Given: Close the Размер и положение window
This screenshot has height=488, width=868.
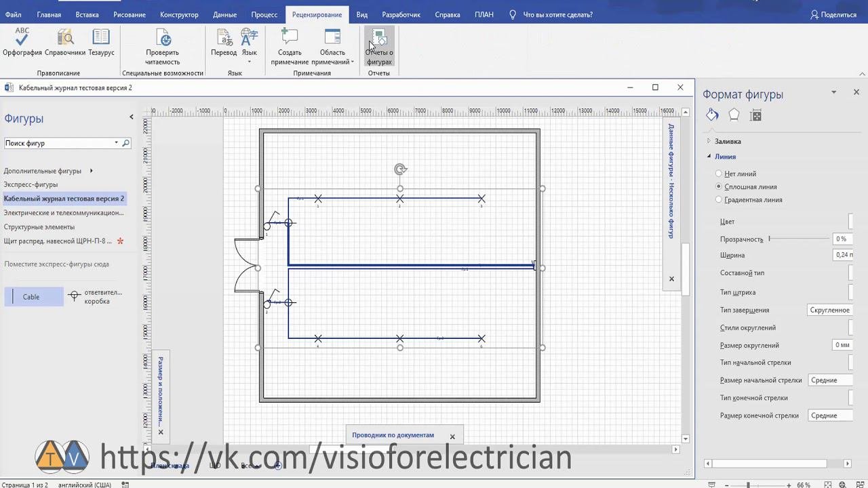Looking at the screenshot, I should [161, 432].
